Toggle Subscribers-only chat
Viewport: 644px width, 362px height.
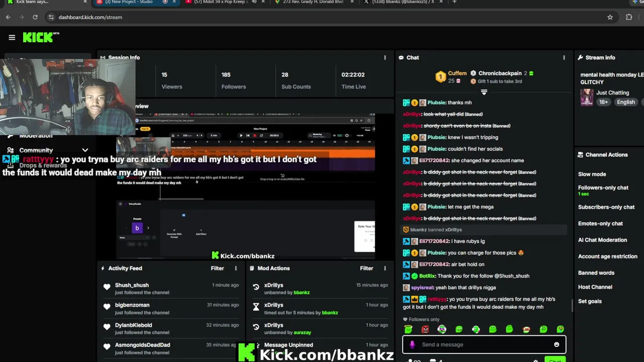click(606, 207)
